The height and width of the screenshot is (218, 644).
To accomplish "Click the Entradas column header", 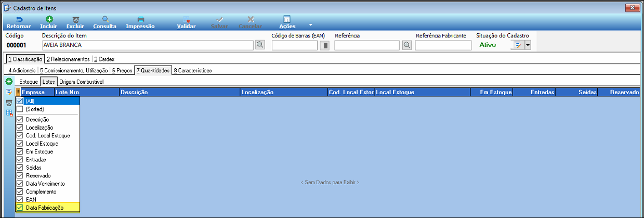I will tap(534, 92).
